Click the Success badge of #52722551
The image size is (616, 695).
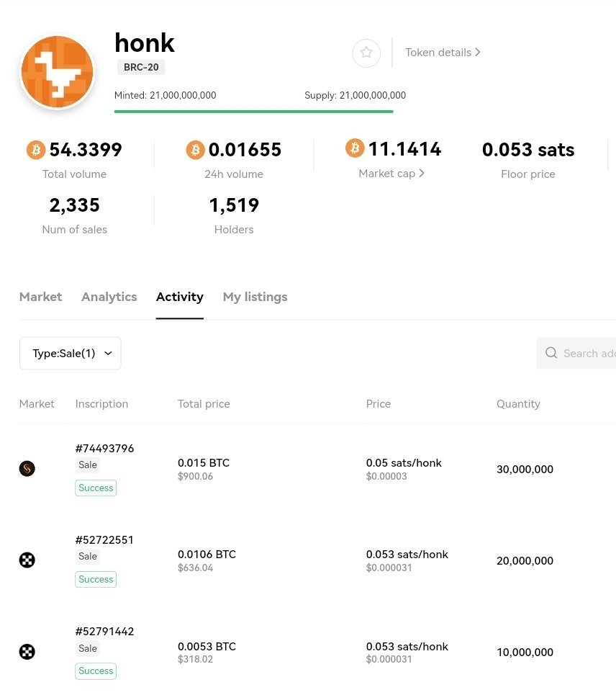click(x=96, y=579)
